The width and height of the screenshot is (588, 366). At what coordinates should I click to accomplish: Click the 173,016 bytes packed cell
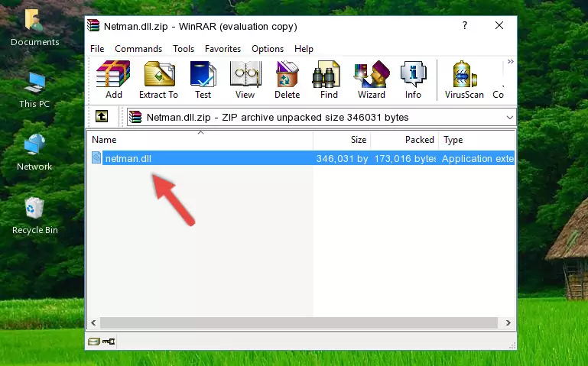404,158
